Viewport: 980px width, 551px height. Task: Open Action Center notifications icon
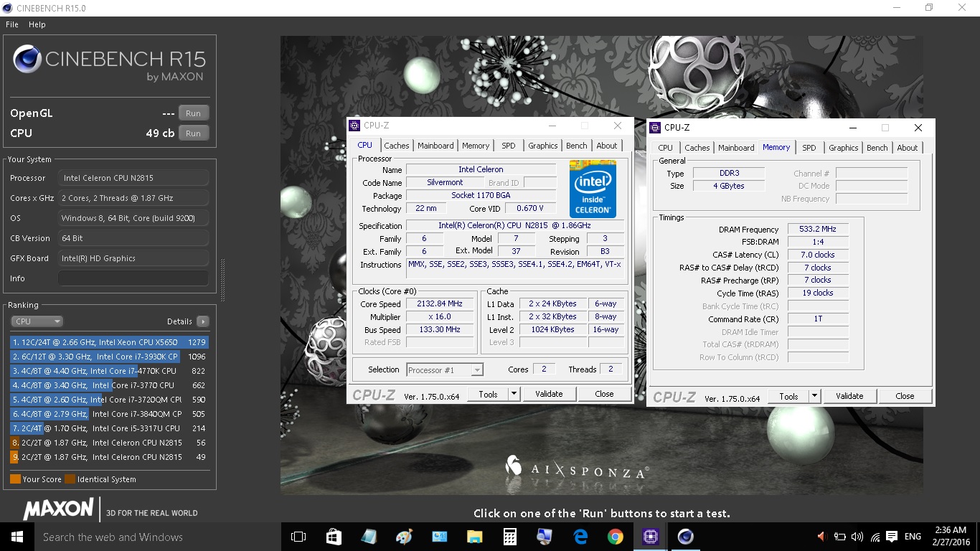892,537
